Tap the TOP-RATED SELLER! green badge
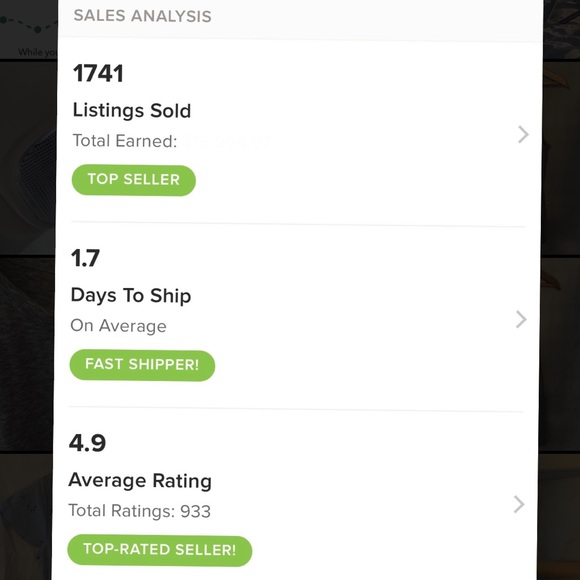This screenshot has width=580, height=580. (159, 550)
